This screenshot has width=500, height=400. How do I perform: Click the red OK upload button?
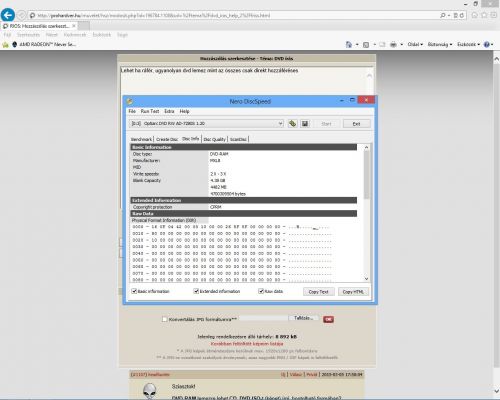(328, 319)
